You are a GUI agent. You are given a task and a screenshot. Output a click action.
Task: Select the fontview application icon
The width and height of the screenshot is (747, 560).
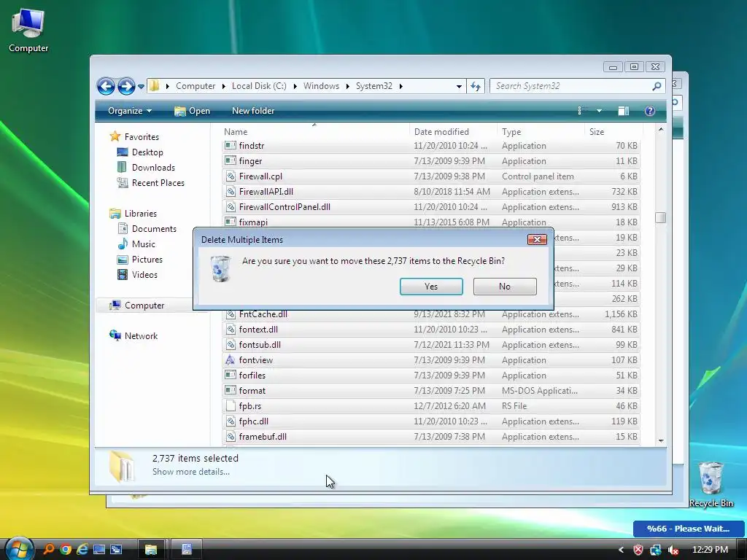231,360
